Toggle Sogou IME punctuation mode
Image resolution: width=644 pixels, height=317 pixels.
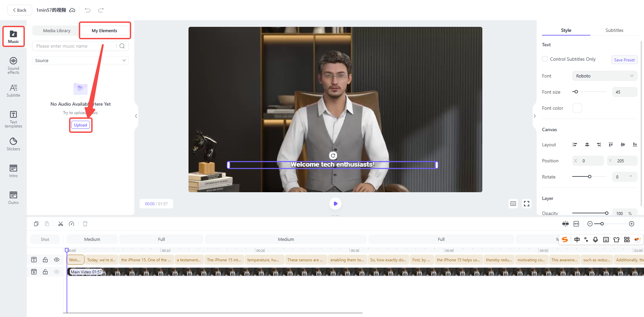point(586,240)
